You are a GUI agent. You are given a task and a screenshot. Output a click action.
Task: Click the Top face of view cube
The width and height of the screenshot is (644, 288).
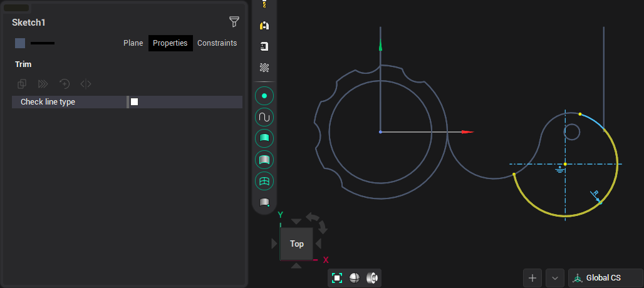click(x=297, y=244)
